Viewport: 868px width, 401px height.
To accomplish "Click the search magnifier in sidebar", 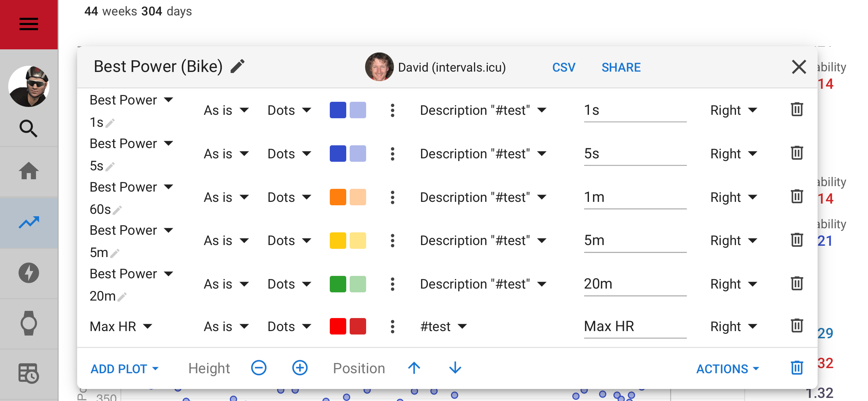I will click(x=28, y=129).
